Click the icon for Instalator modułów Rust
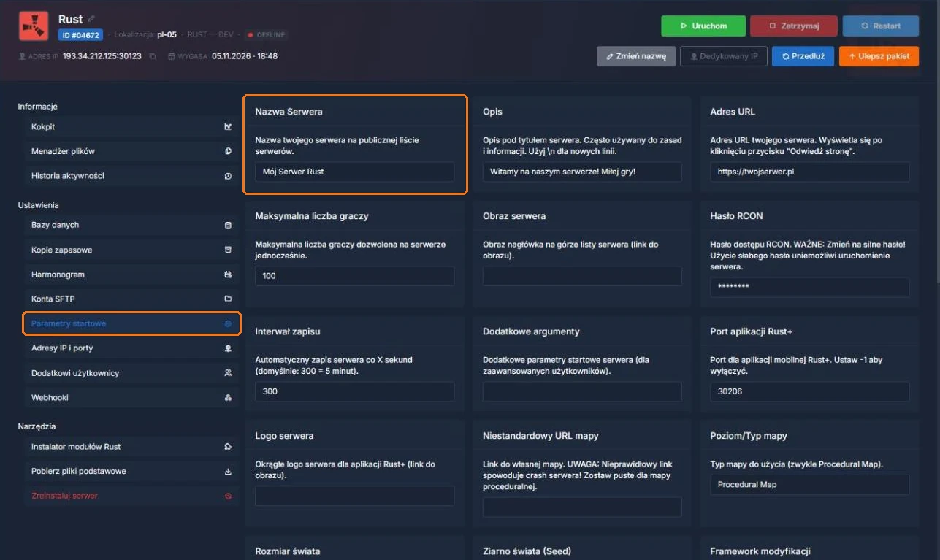This screenshot has height=560, width=940. click(x=228, y=446)
